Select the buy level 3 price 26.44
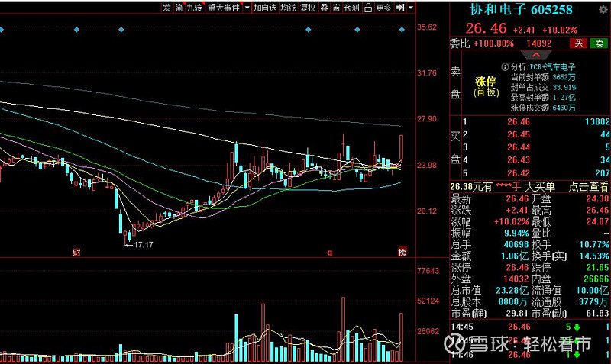 tap(519, 147)
